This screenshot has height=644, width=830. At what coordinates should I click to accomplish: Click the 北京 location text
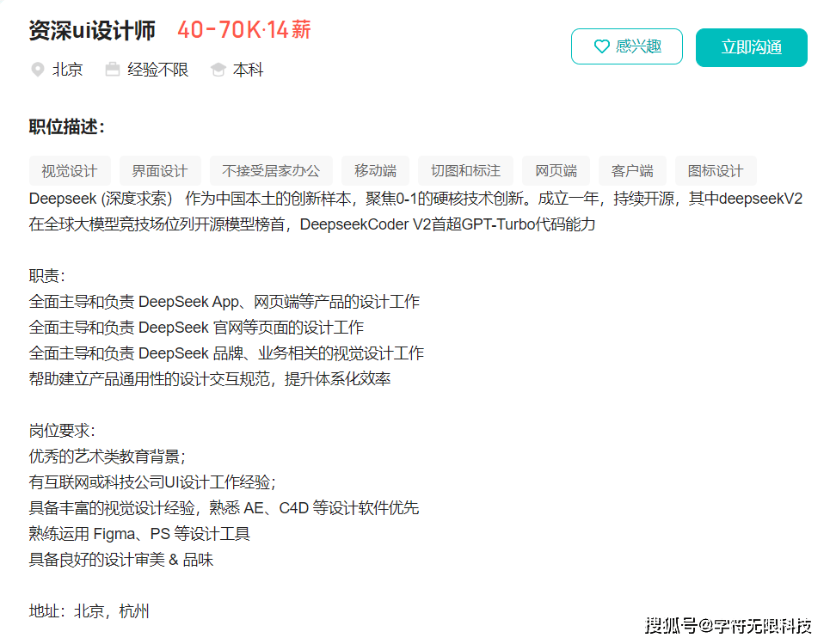(x=67, y=70)
